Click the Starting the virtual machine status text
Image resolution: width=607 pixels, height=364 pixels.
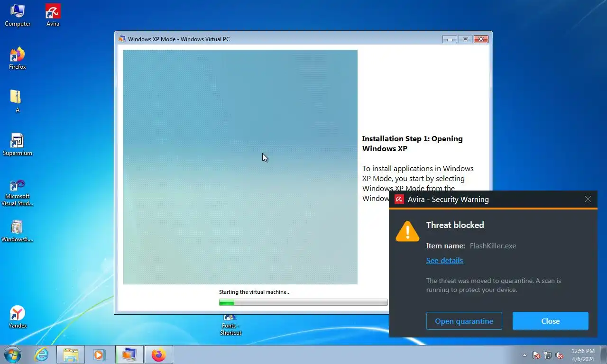255,292
